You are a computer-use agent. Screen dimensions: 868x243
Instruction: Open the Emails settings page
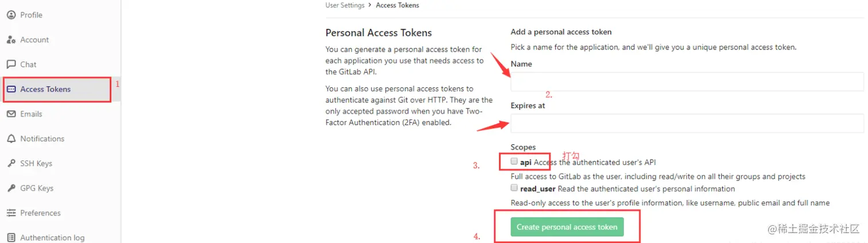[x=31, y=114]
